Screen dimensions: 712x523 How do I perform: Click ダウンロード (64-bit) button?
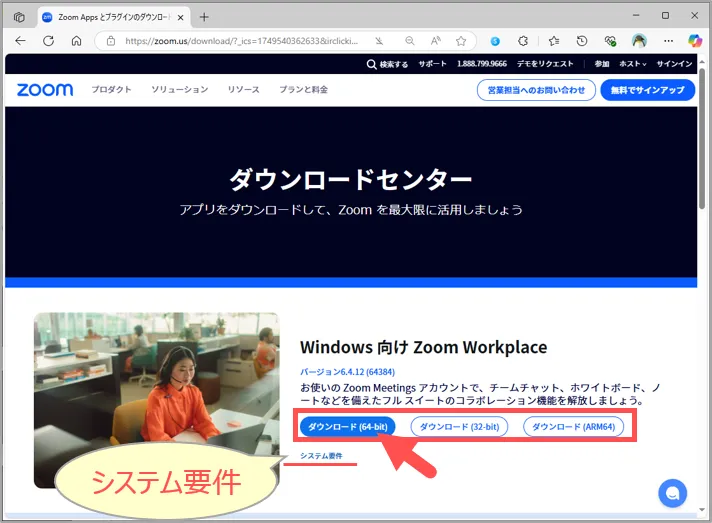tap(348, 426)
